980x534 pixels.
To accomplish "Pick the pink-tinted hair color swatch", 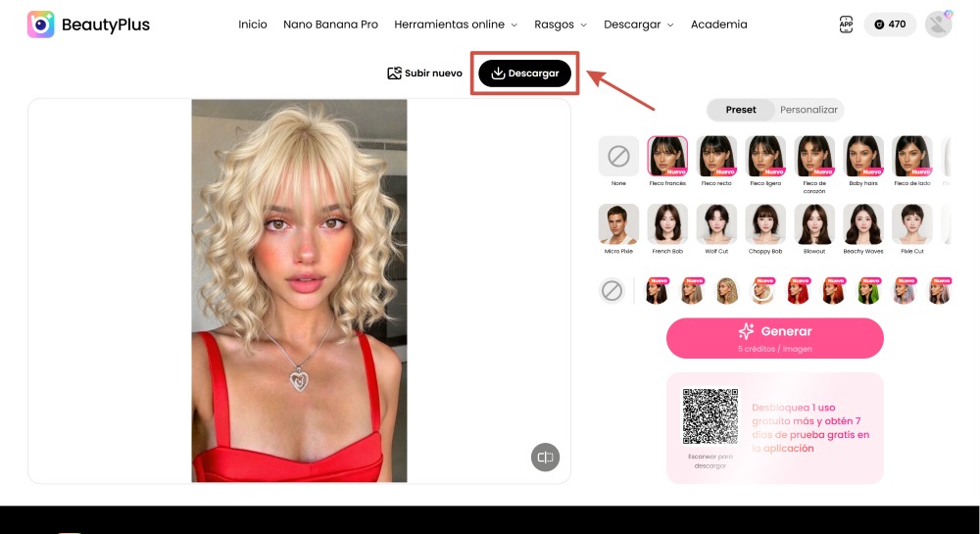I will 940,290.
